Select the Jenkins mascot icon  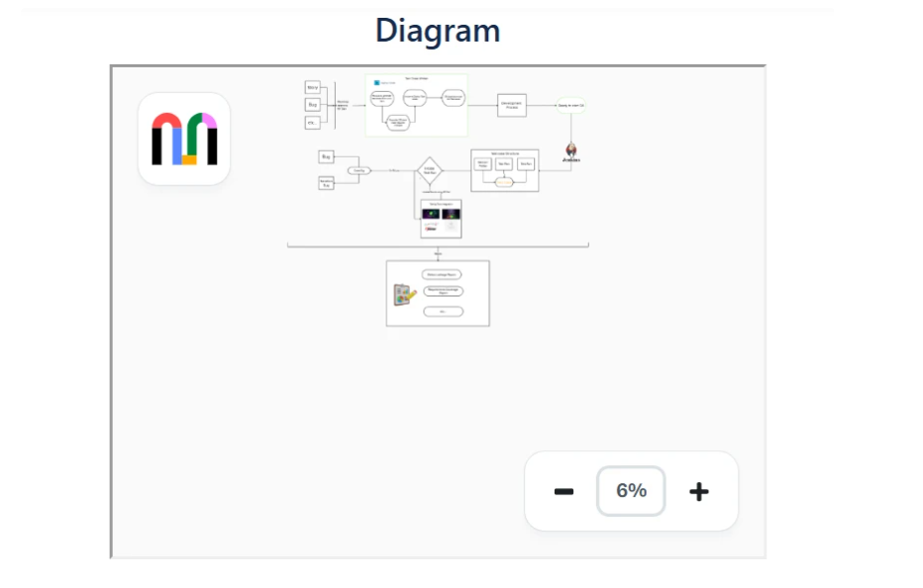tap(569, 151)
